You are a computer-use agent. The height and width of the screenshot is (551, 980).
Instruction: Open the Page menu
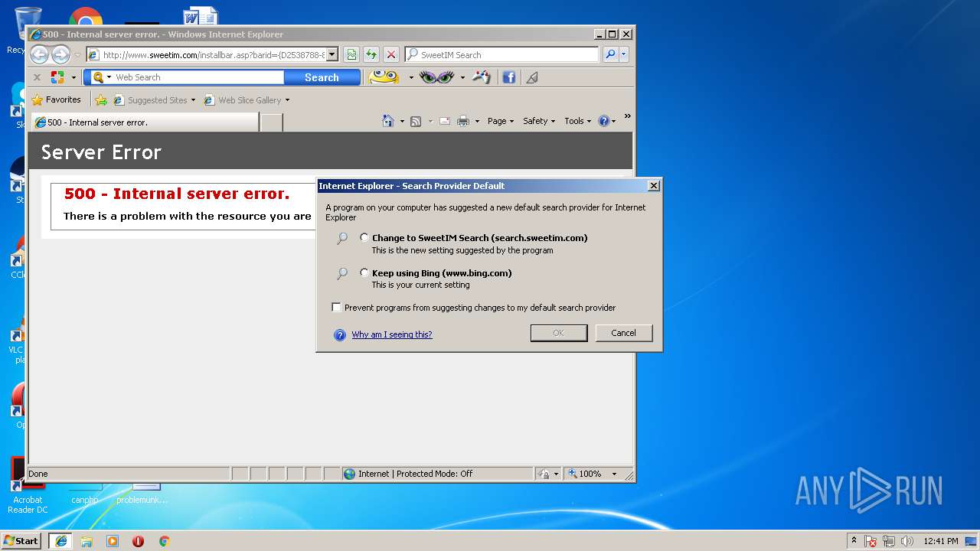[501, 121]
